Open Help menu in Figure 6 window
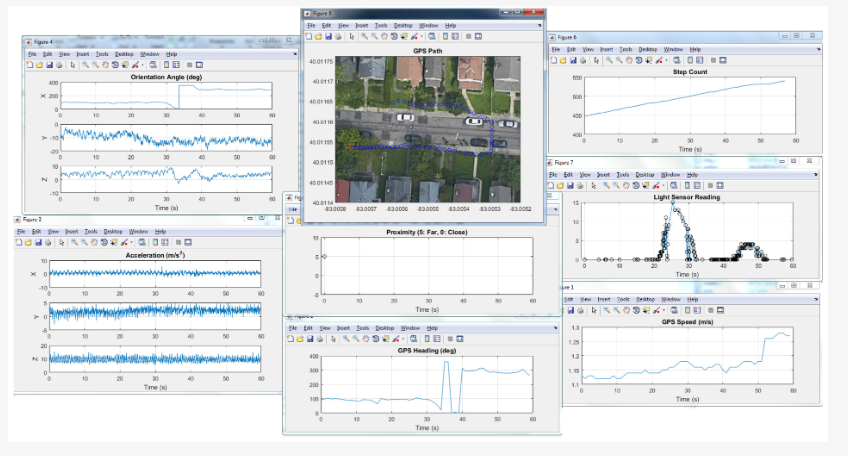 tap(695, 49)
